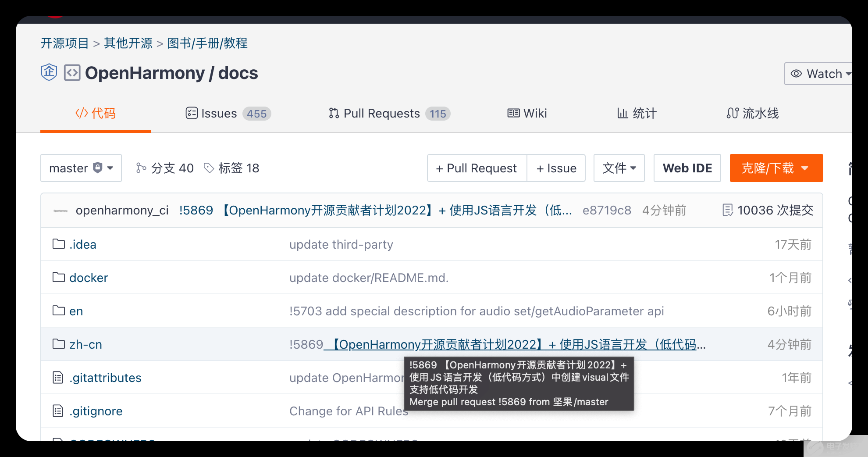Create a new Pull Request
868x457 pixels.
477,168
